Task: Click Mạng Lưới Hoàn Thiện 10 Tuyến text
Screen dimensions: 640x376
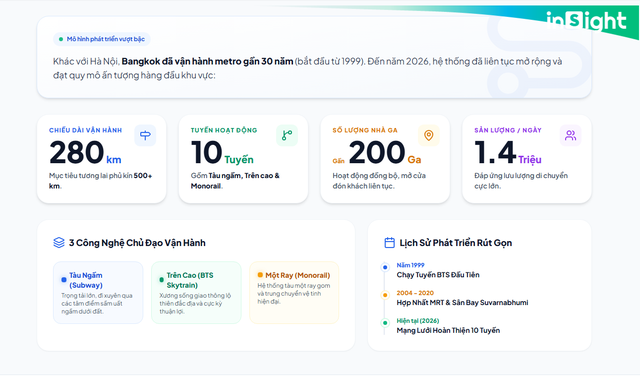Action: click(448, 330)
